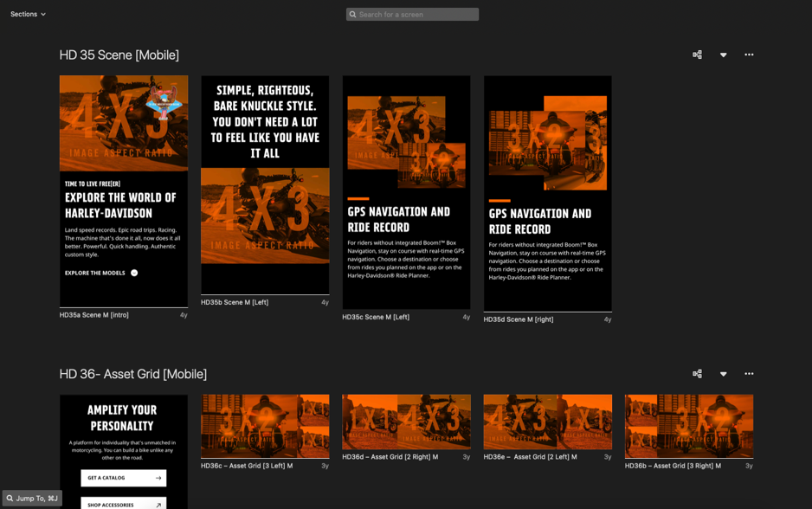This screenshot has height=509, width=812.
Task: Open the HD36b Asset Grid [3 Right] M thumbnail
Action: 689,426
